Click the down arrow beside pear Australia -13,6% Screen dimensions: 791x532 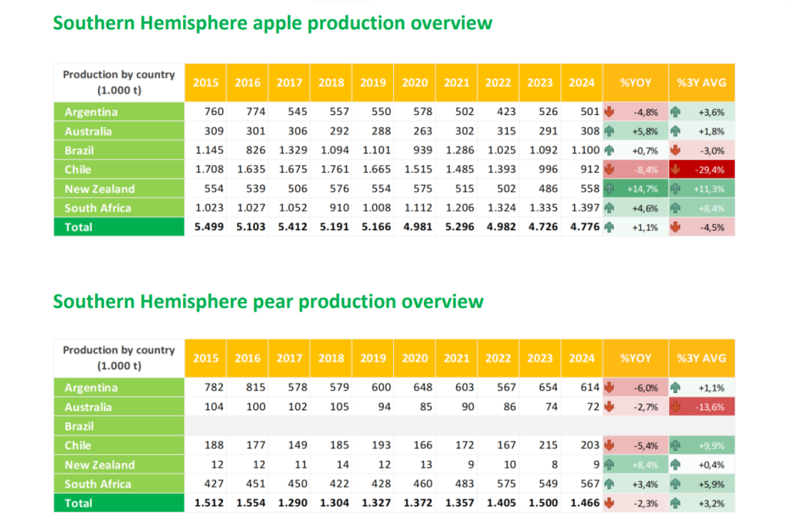click(677, 407)
